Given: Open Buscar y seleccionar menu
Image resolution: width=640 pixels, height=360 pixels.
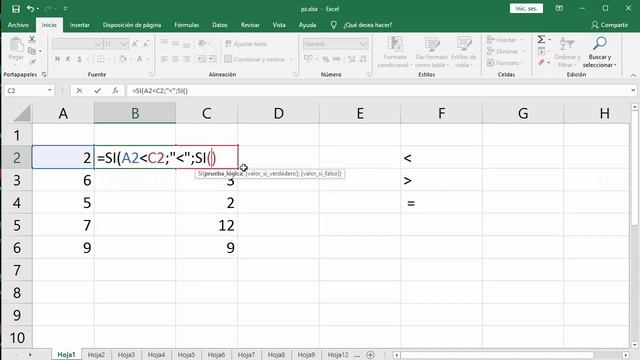Looking at the screenshot, I should [x=599, y=52].
